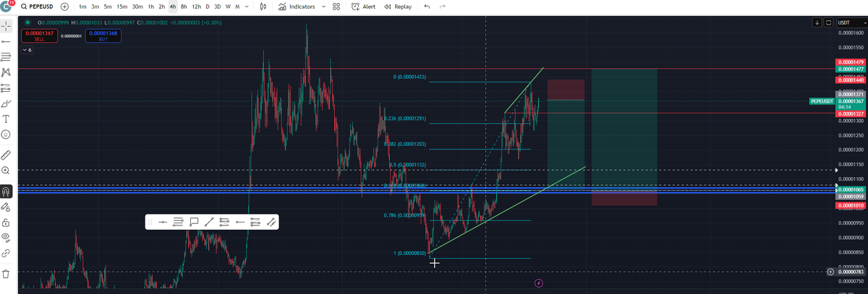Undo the last action
This screenshot has width=868, height=294.
click(427, 7)
